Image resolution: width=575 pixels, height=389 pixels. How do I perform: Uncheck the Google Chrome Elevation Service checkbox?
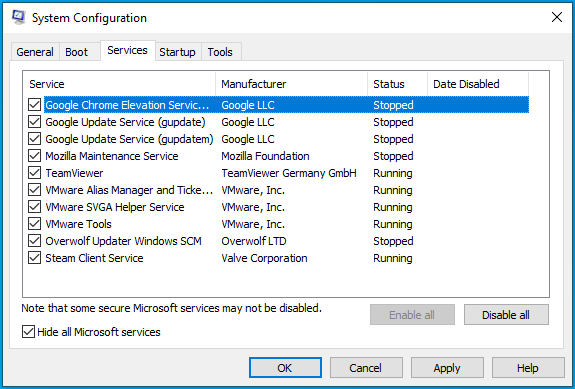pyautogui.click(x=34, y=105)
